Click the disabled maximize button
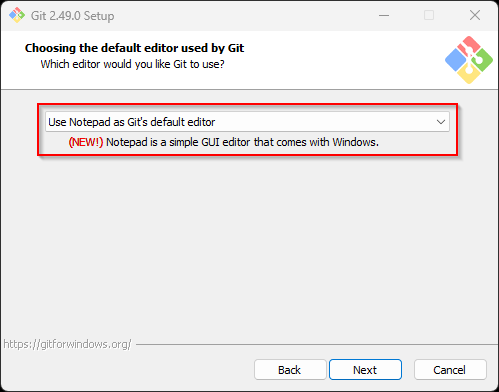 coord(429,15)
